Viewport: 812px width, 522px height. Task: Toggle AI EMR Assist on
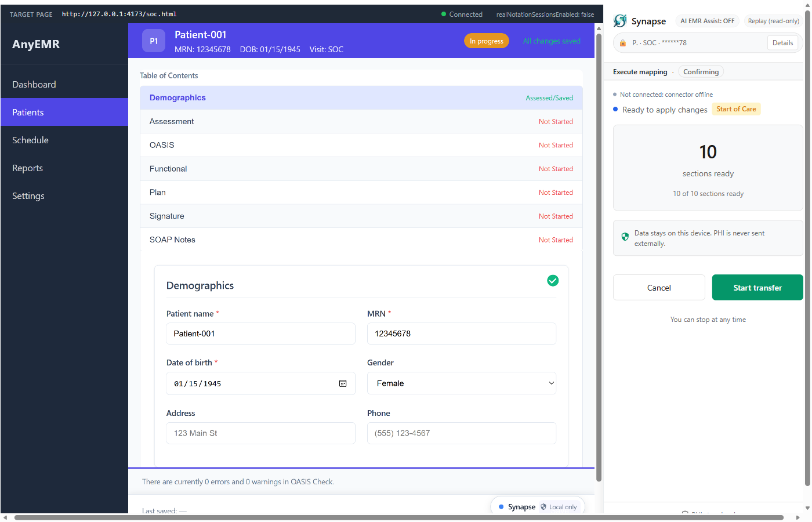[x=707, y=20]
